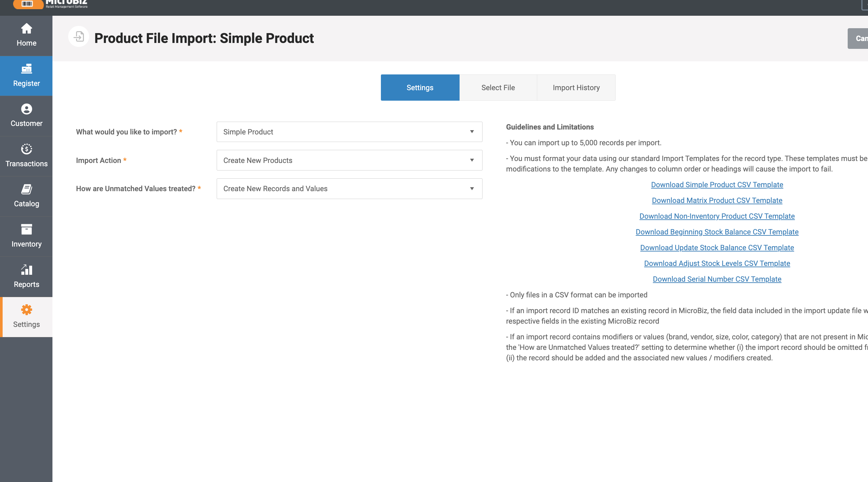This screenshot has width=868, height=482.
Task: Open the Transactions sidebar icon
Action: coord(26,149)
